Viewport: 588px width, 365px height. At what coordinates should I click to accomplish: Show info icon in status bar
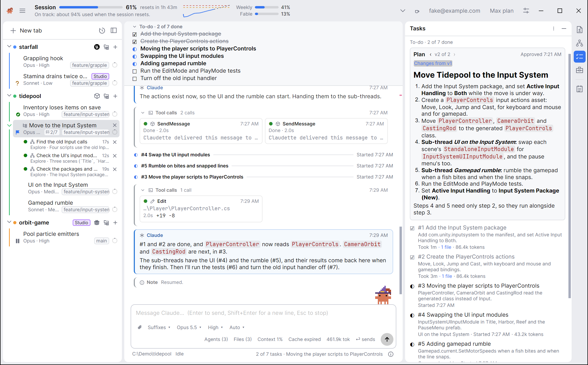point(391,354)
